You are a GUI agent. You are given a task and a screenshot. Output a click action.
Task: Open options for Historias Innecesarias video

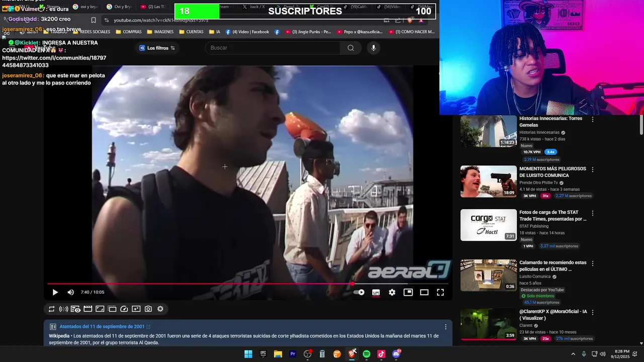(593, 119)
